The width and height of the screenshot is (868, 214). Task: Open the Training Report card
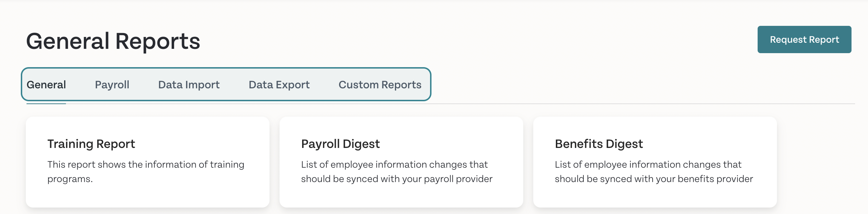point(148,162)
